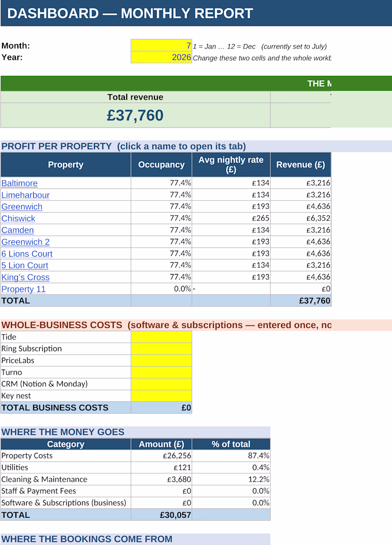Click the 'Property' column header
Screen dimensions: 392x545
pos(66,165)
